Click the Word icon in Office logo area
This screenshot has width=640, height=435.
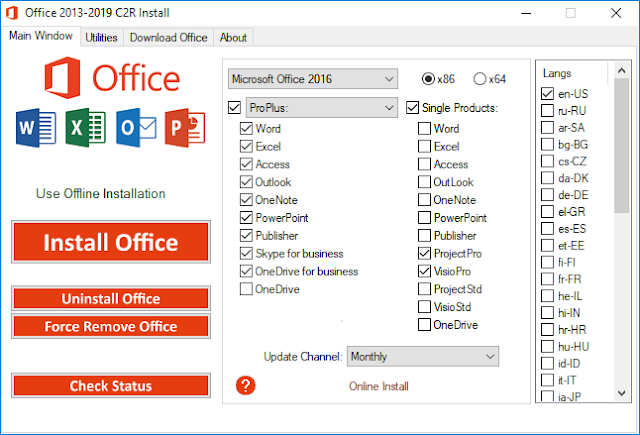click(31, 127)
